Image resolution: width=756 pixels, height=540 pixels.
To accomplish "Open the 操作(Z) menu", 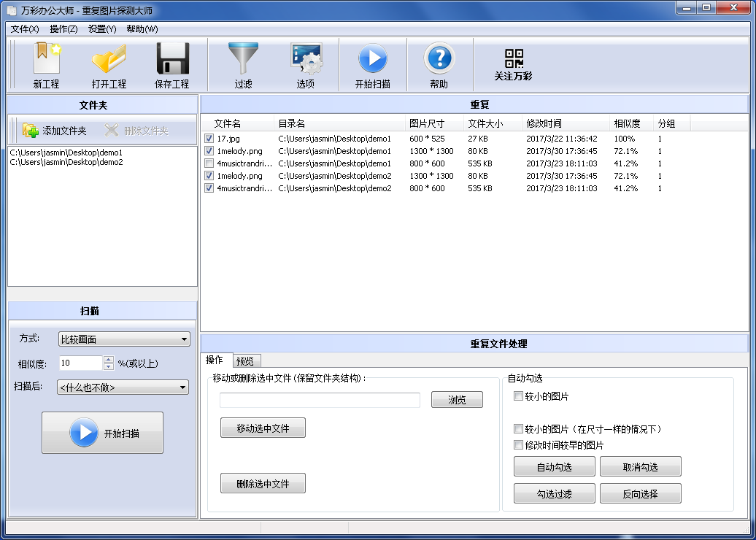I will [x=63, y=29].
